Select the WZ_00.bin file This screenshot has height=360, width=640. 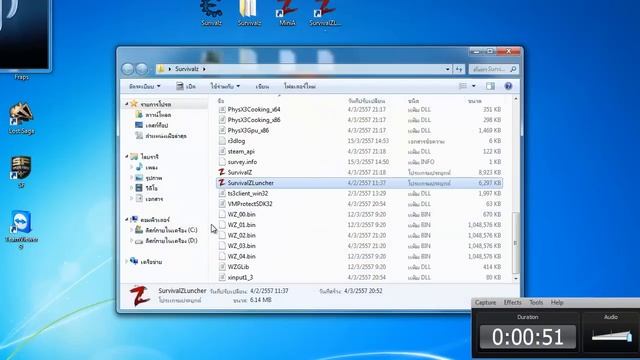[x=359, y=214]
